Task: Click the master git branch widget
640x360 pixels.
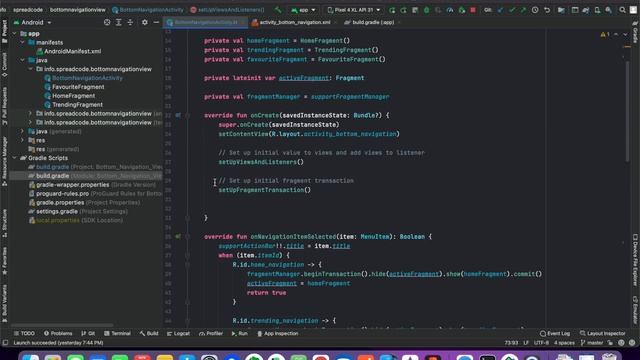Action: pyautogui.click(x=592, y=343)
